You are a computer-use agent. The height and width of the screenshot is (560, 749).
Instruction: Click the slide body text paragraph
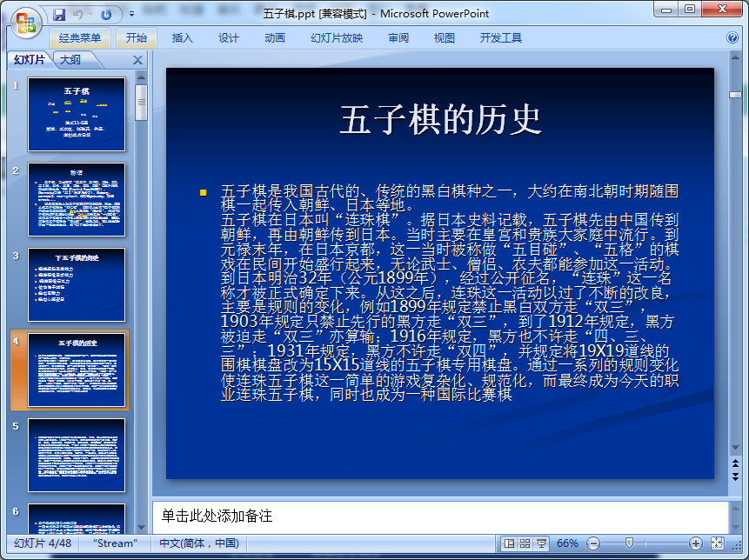[x=449, y=293]
